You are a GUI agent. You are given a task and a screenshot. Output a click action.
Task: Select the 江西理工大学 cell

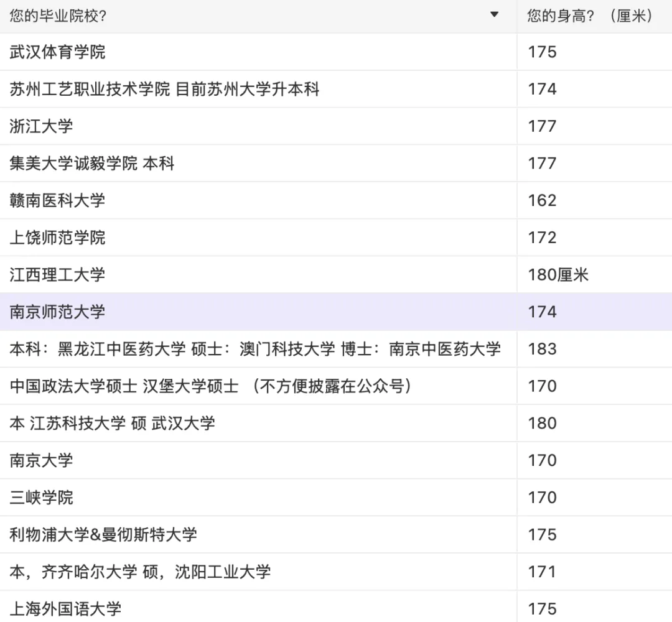(258, 274)
